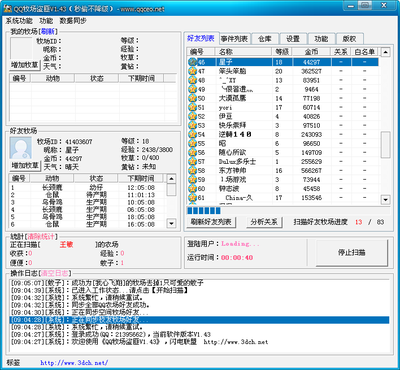Open the 系统功能 menu
This screenshot has width=400, height=370.
click(19, 21)
